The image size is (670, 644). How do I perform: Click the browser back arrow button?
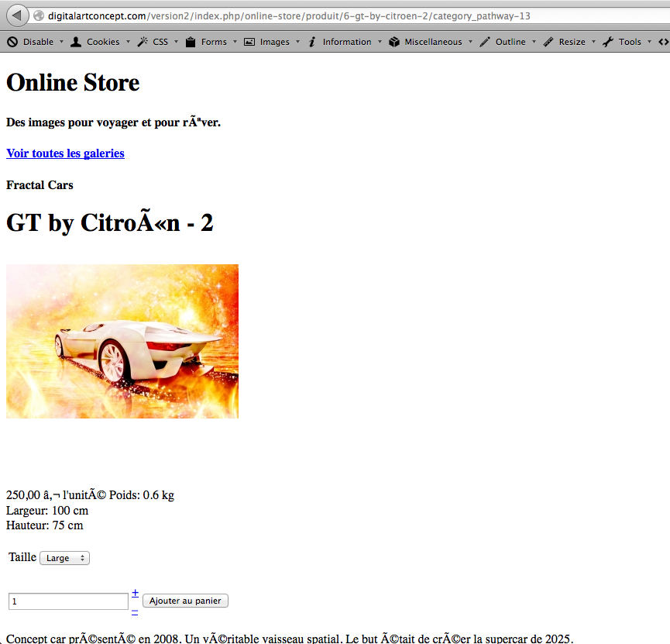(17, 15)
